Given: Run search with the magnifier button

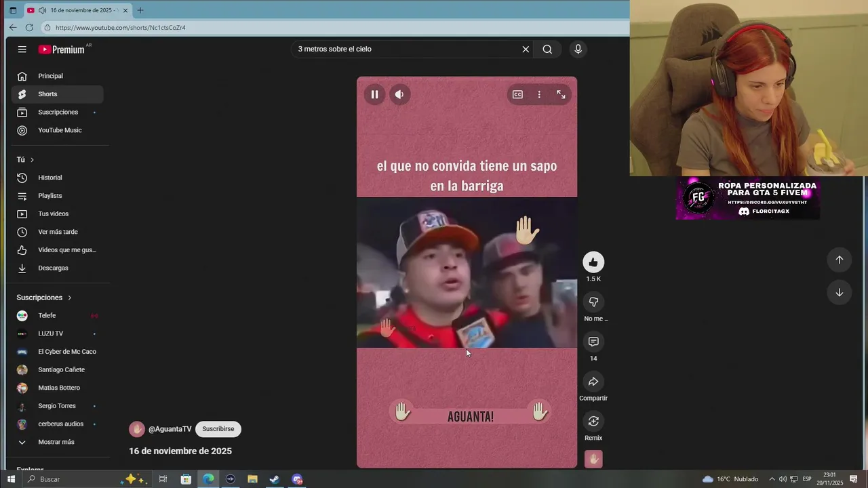Looking at the screenshot, I should point(547,49).
